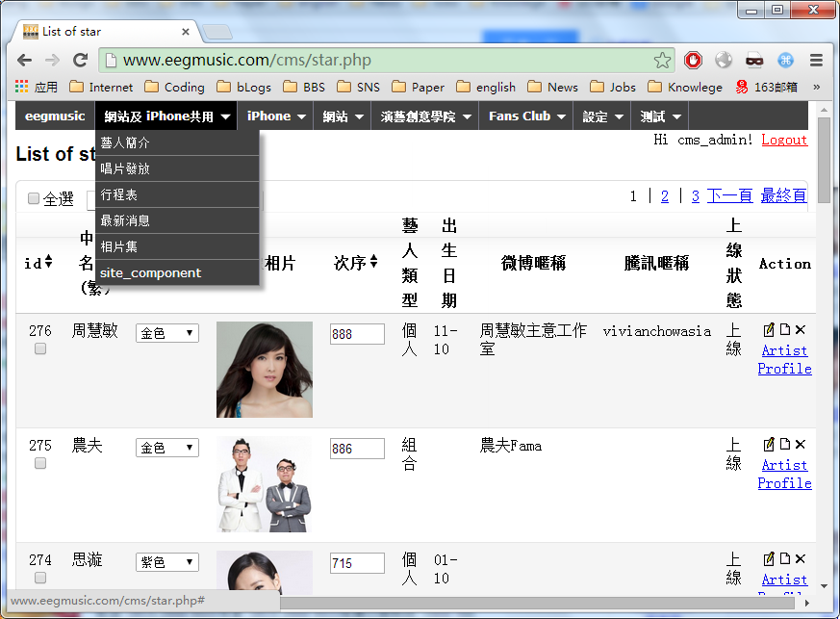Click the blue command-symbol extension icon
The image size is (840, 619).
coord(785,60)
